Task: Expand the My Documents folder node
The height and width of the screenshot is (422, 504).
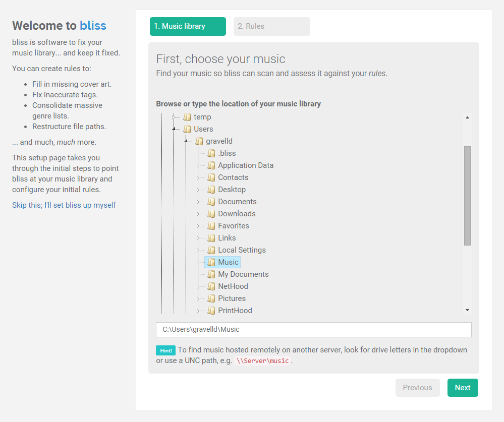Action: tap(198, 274)
